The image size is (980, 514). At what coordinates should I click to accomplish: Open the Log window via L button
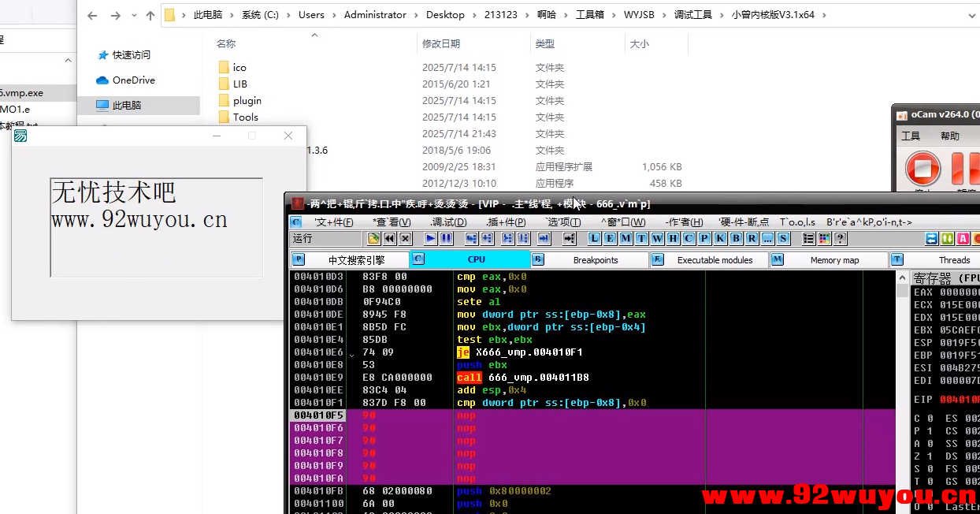point(595,238)
